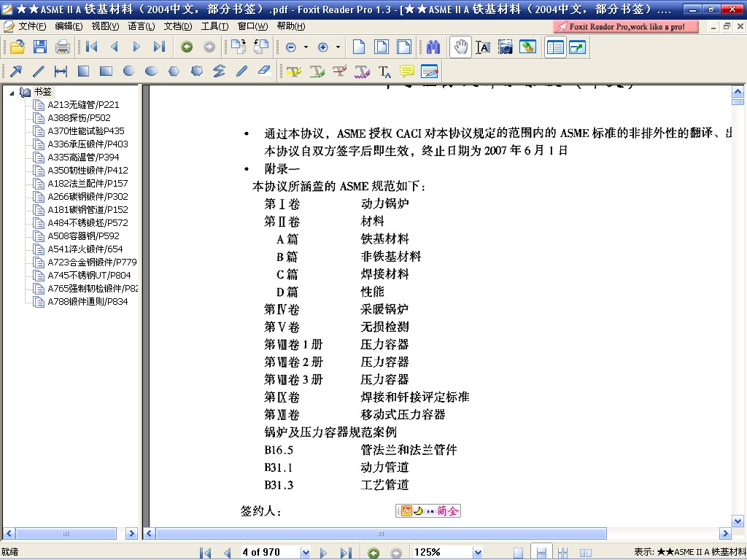Click the document vertical scrollbar thumb

(x=738, y=102)
